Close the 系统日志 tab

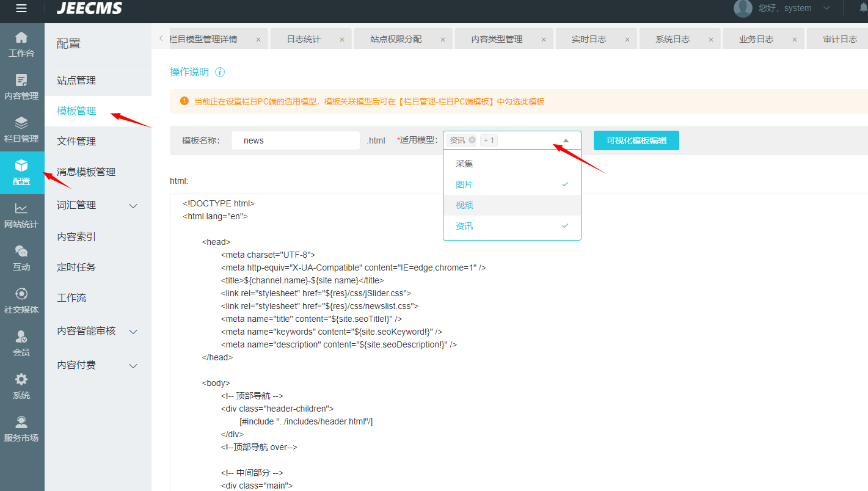[x=711, y=40]
